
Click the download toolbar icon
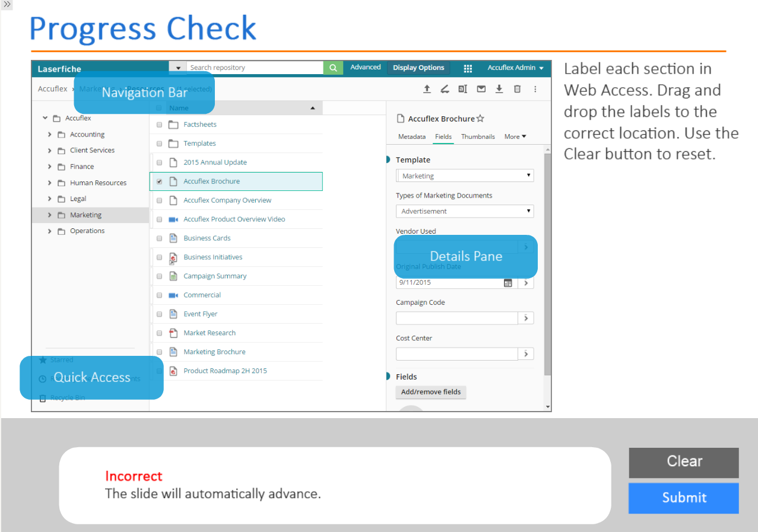point(499,89)
